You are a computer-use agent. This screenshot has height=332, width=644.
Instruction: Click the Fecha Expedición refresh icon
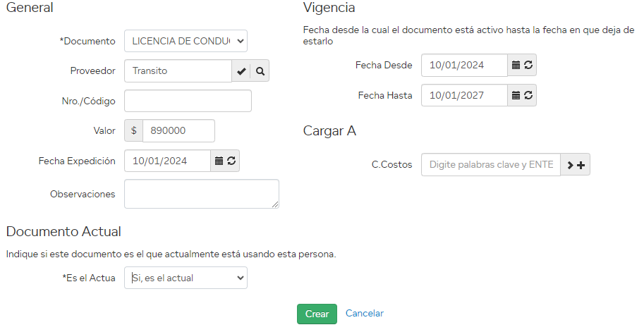pyautogui.click(x=231, y=161)
